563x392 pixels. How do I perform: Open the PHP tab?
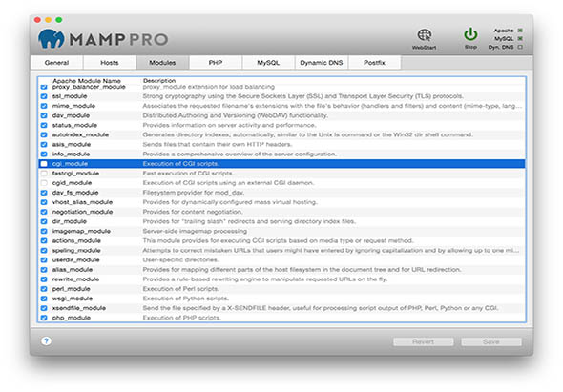coord(216,62)
